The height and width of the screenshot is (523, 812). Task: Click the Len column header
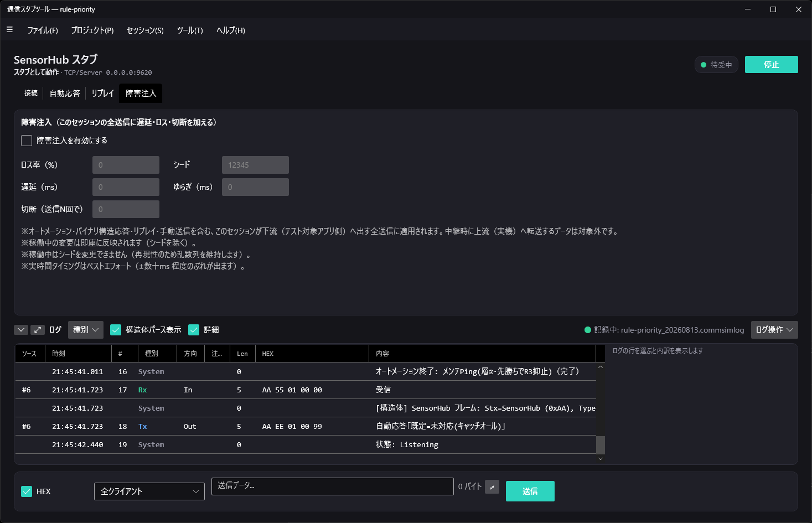[243, 354]
